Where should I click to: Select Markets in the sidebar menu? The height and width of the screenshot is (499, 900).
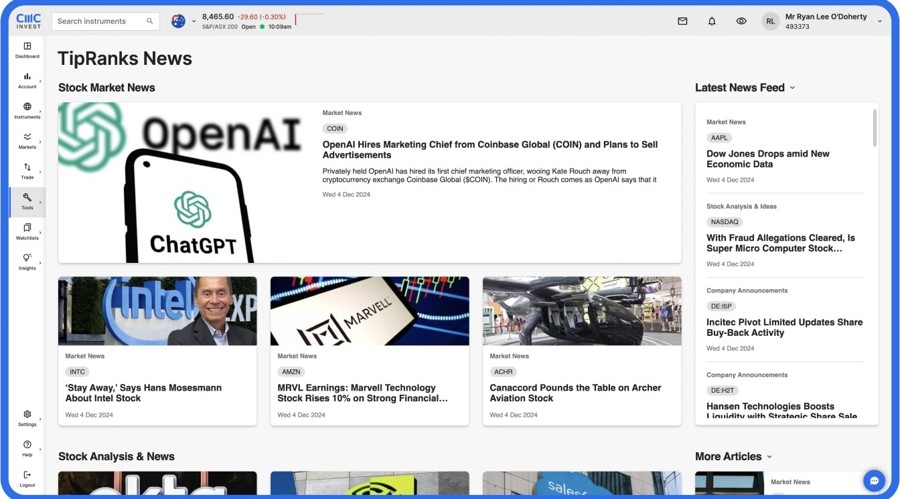tap(27, 140)
